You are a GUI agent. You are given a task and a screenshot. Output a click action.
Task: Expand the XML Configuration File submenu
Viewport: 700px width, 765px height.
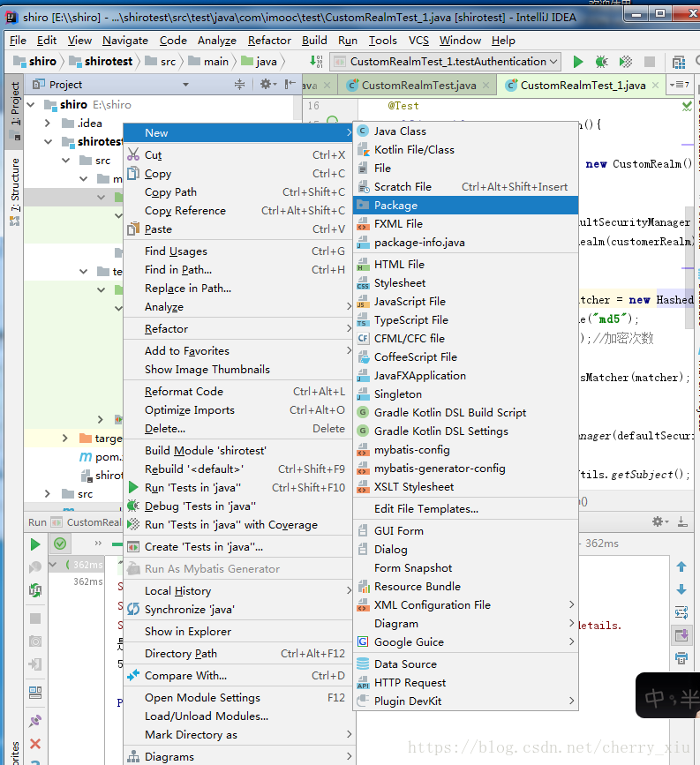pos(466,605)
